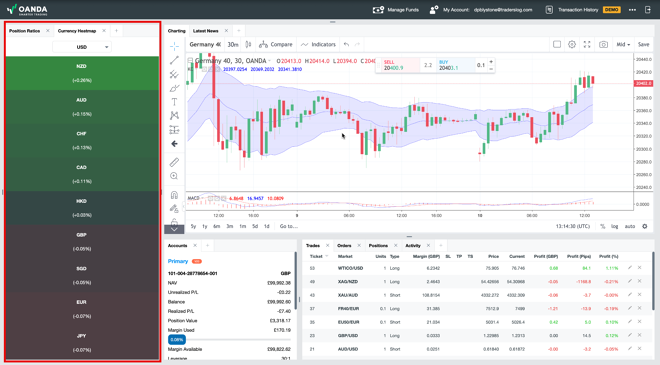Open the Indicators menu
The height and width of the screenshot is (365, 660).
[x=319, y=44]
